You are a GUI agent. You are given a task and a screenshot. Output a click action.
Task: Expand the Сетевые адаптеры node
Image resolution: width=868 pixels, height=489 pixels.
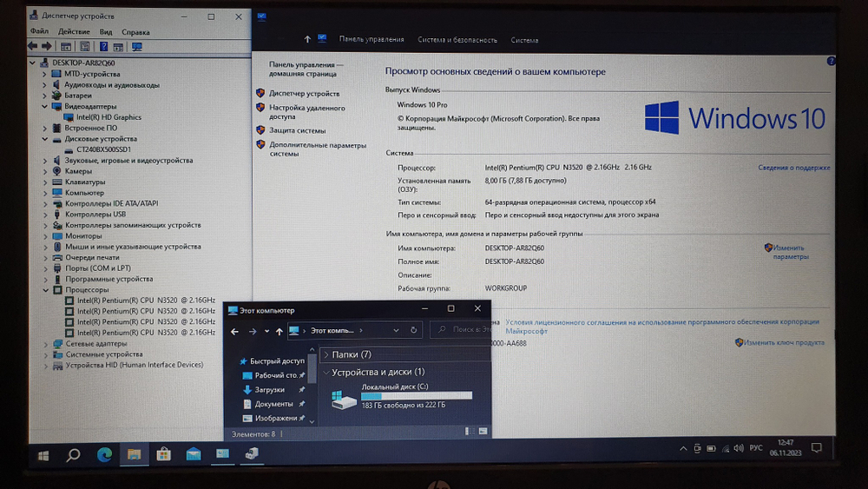45,344
